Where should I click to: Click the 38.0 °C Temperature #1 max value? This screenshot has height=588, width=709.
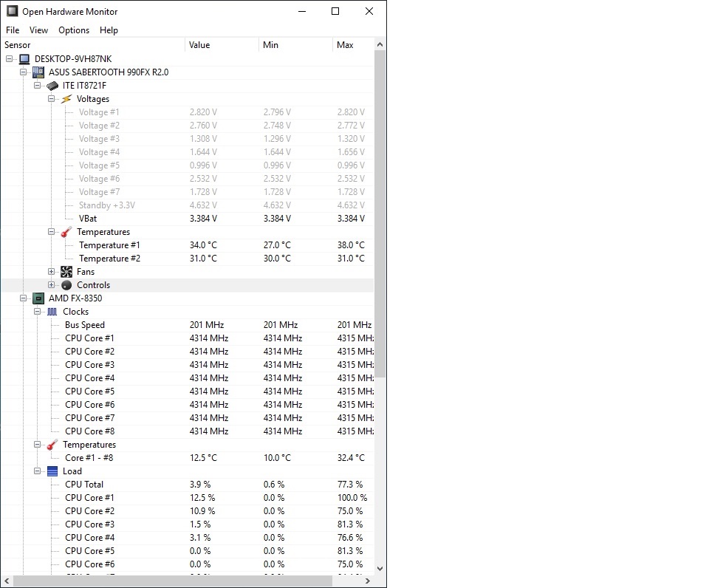(x=351, y=245)
